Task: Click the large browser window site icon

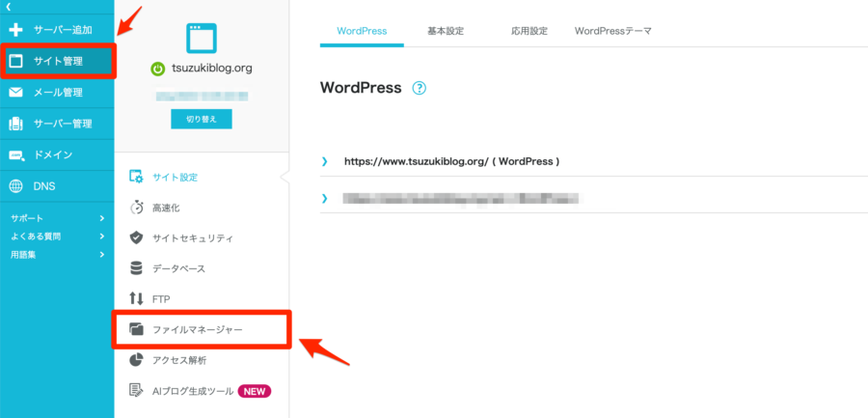Action: 202,39
